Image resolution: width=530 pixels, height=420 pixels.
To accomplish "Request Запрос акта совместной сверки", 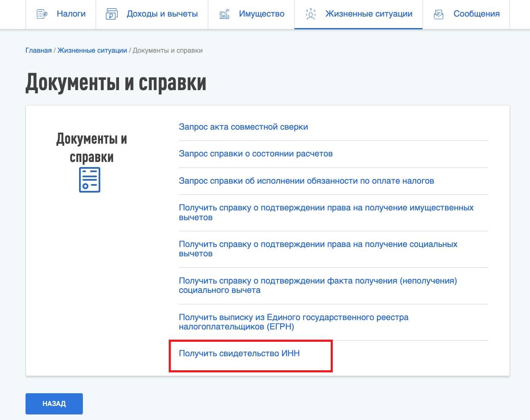I will (243, 127).
